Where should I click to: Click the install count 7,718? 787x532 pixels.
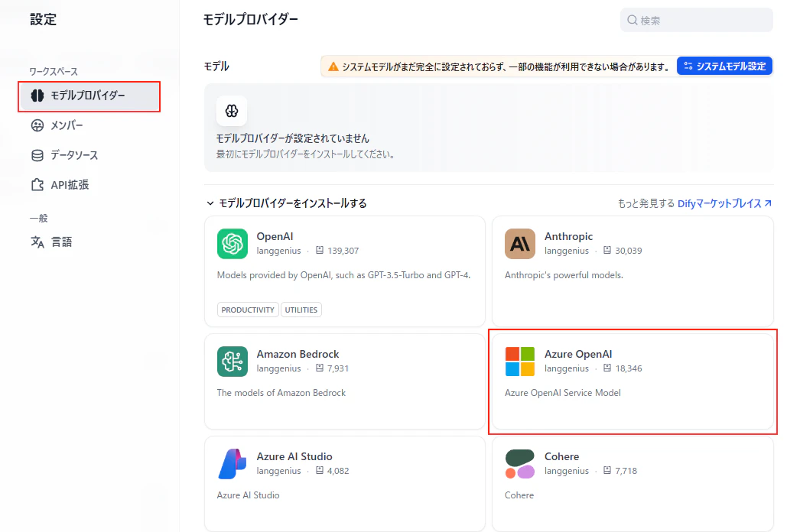(x=626, y=471)
